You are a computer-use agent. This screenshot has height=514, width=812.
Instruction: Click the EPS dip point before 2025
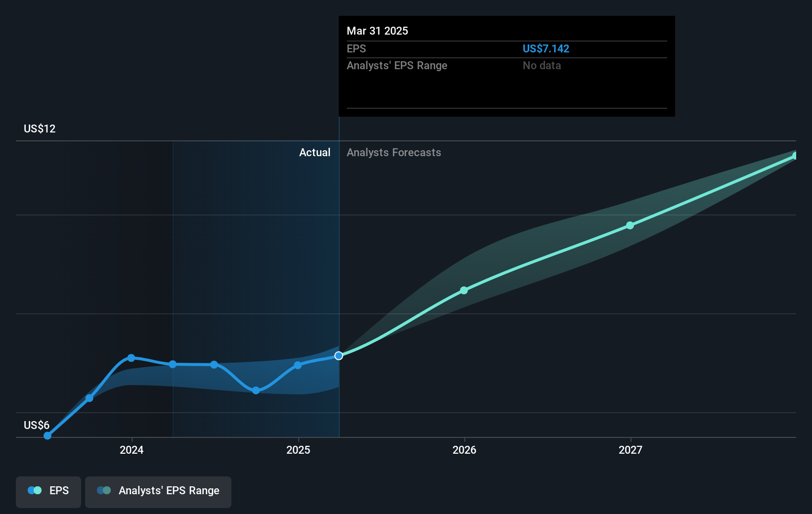coord(256,390)
